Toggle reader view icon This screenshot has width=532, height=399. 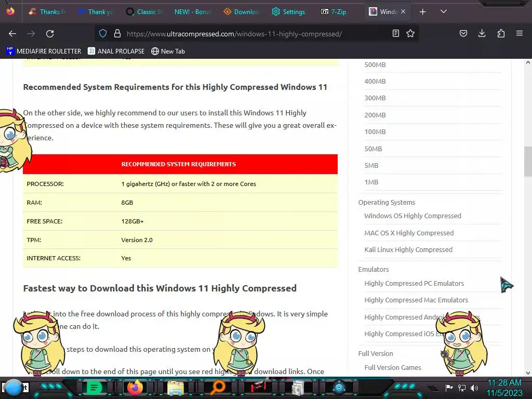(395, 33)
